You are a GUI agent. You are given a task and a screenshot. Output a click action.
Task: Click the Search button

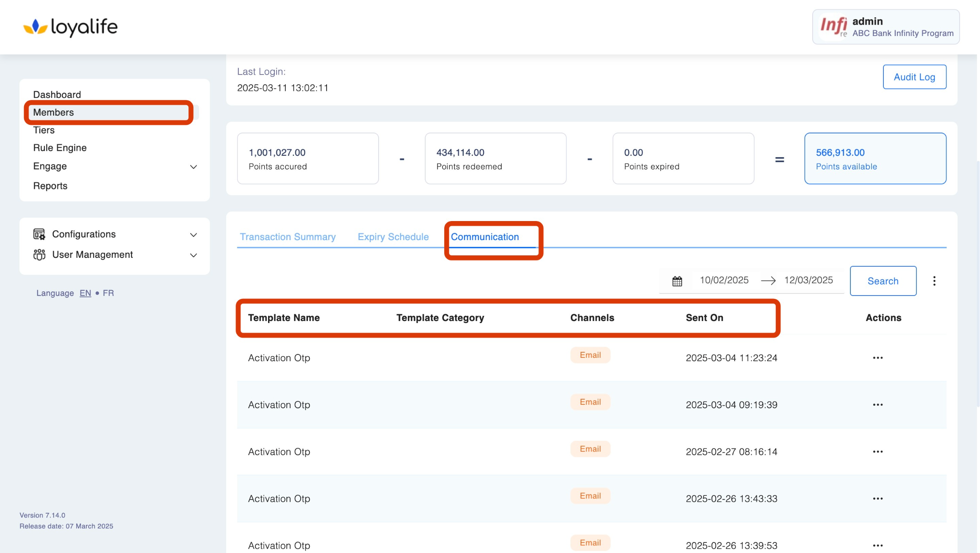(883, 281)
